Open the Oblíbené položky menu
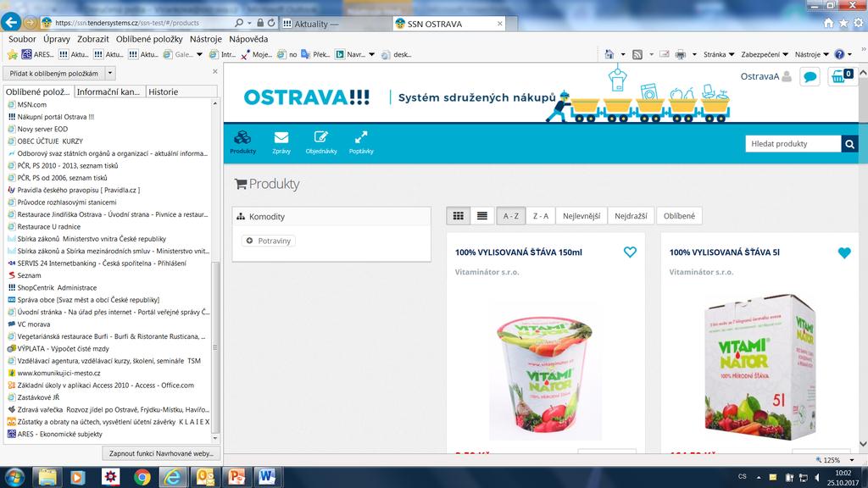Screen dimensions: 868x488 (149, 39)
